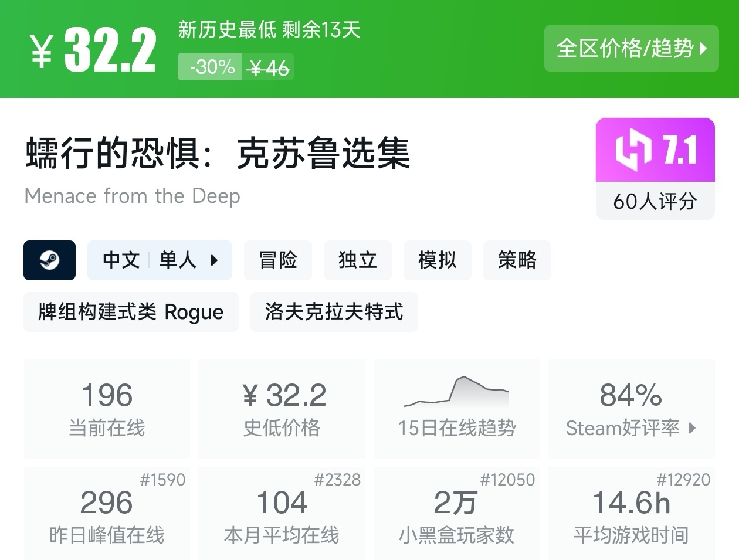Select the 模拟 genre tag
The width and height of the screenshot is (739, 560).
pos(438,260)
